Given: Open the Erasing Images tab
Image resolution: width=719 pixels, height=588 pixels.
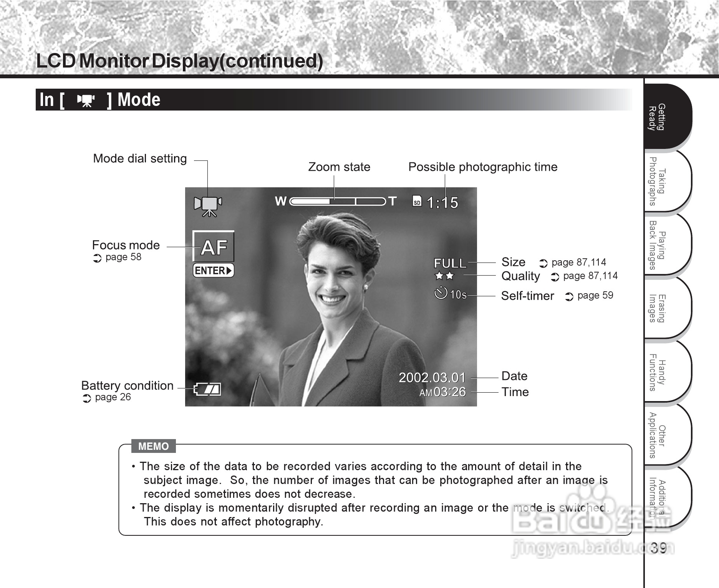Looking at the screenshot, I should point(668,308).
